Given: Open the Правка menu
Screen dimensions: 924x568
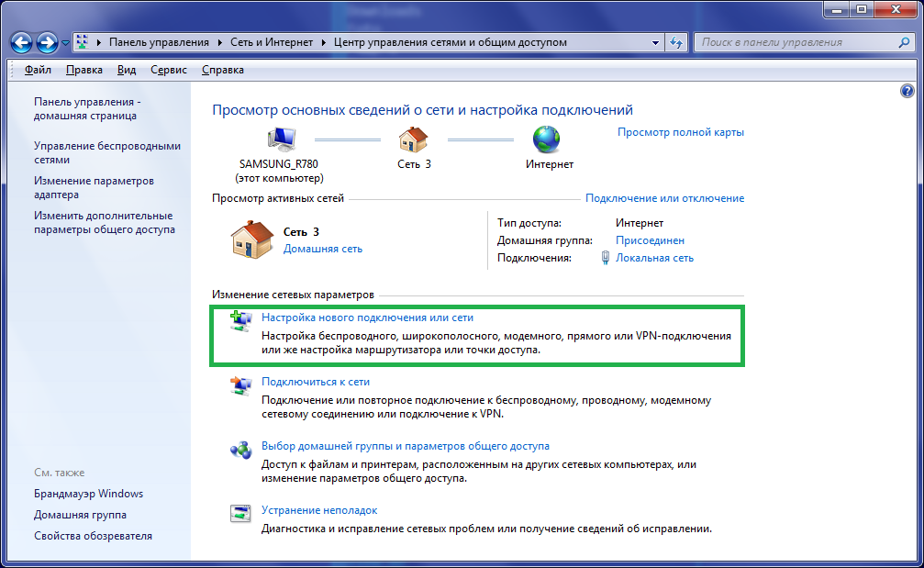Looking at the screenshot, I should pyautogui.click(x=84, y=70).
